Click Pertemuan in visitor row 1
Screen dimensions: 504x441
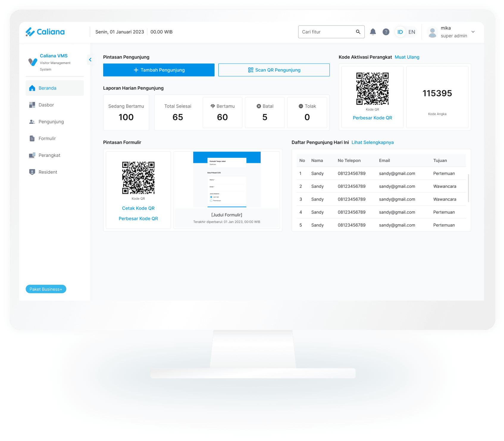click(x=444, y=174)
